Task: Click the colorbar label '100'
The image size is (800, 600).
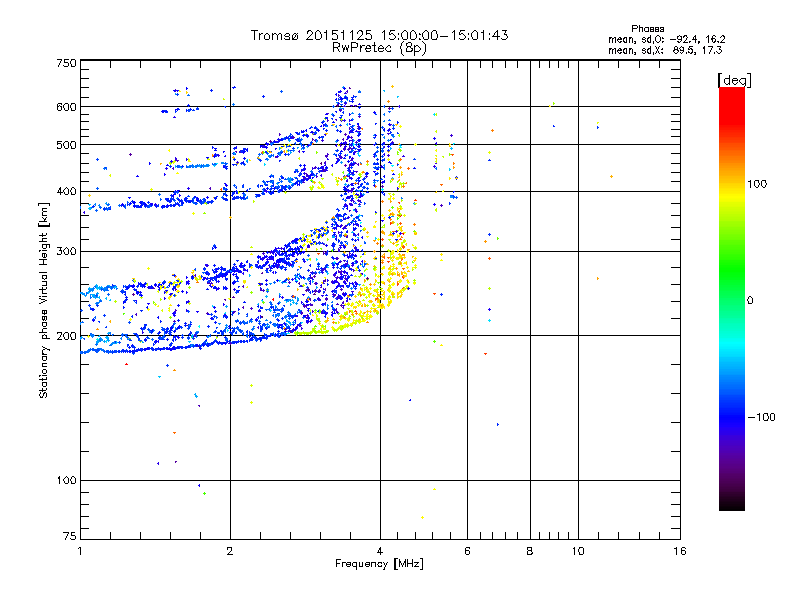Action: coord(757,184)
